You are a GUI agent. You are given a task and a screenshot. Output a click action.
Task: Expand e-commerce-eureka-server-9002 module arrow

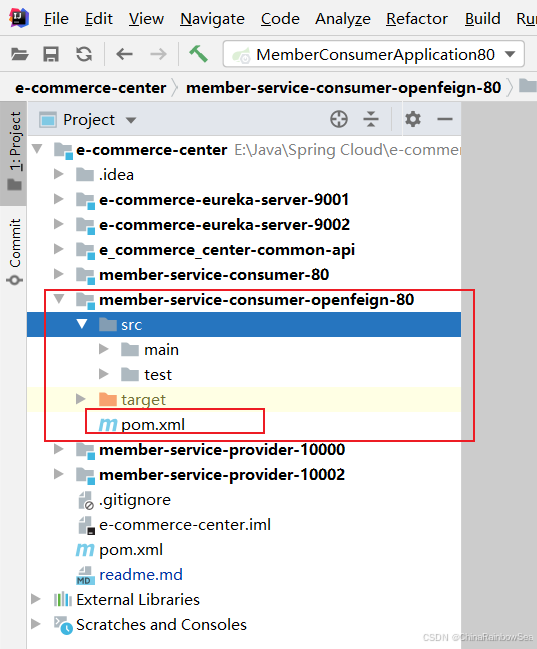(x=58, y=224)
